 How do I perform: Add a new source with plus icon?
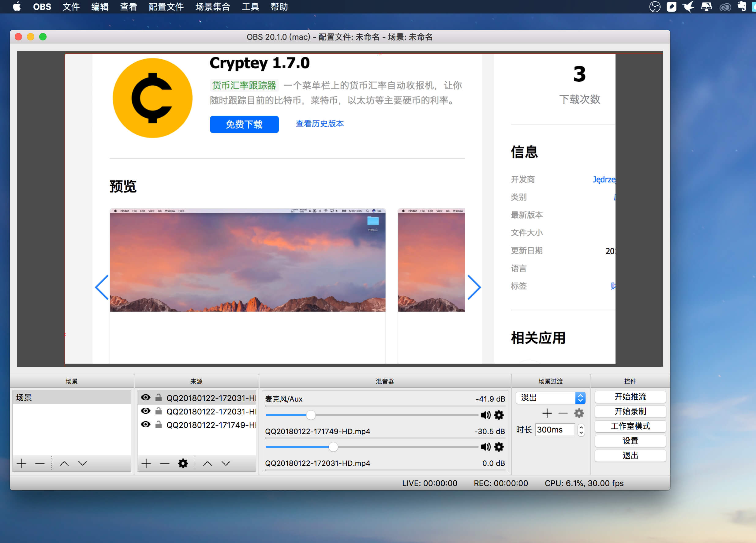click(x=146, y=463)
